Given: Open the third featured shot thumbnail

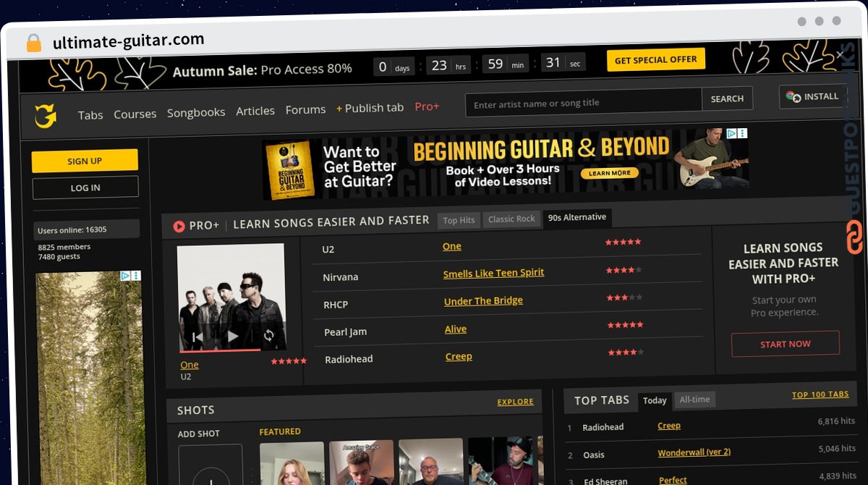Looking at the screenshot, I should point(430,462).
